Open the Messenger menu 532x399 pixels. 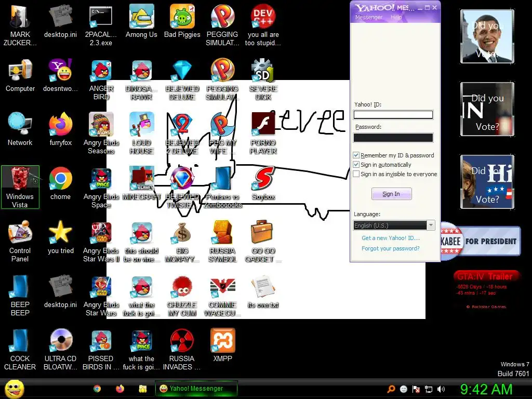tap(369, 17)
